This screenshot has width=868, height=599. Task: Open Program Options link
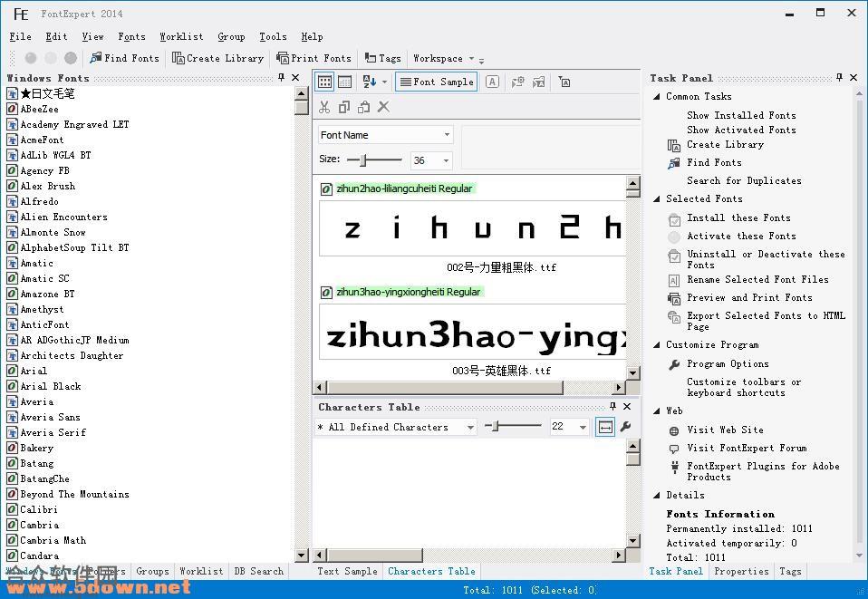[728, 363]
